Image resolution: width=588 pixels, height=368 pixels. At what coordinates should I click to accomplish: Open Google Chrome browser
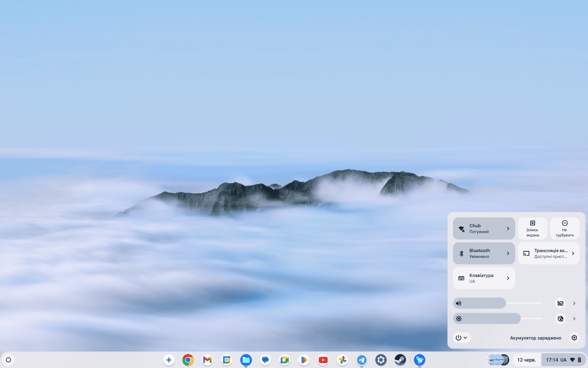(188, 360)
